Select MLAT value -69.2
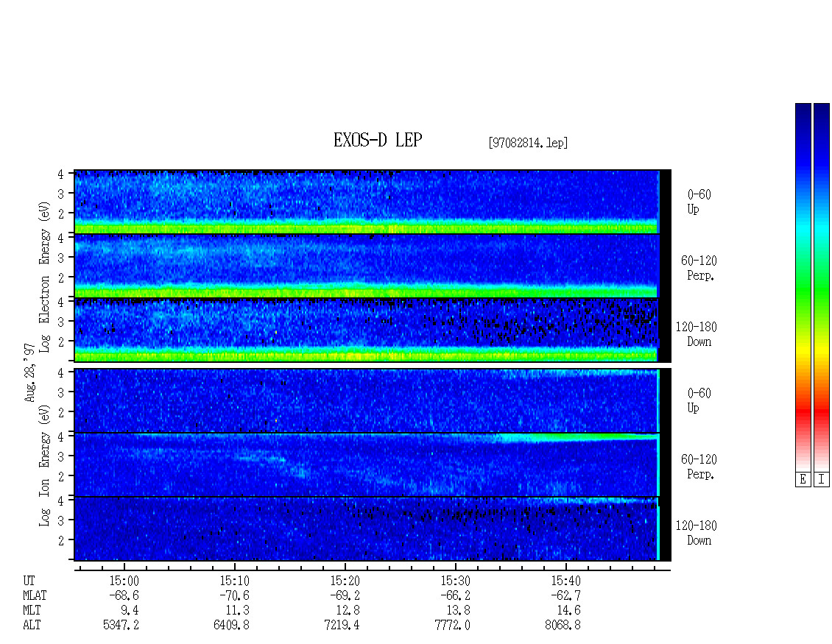Image resolution: width=832 pixels, height=644 pixels. coord(345,595)
